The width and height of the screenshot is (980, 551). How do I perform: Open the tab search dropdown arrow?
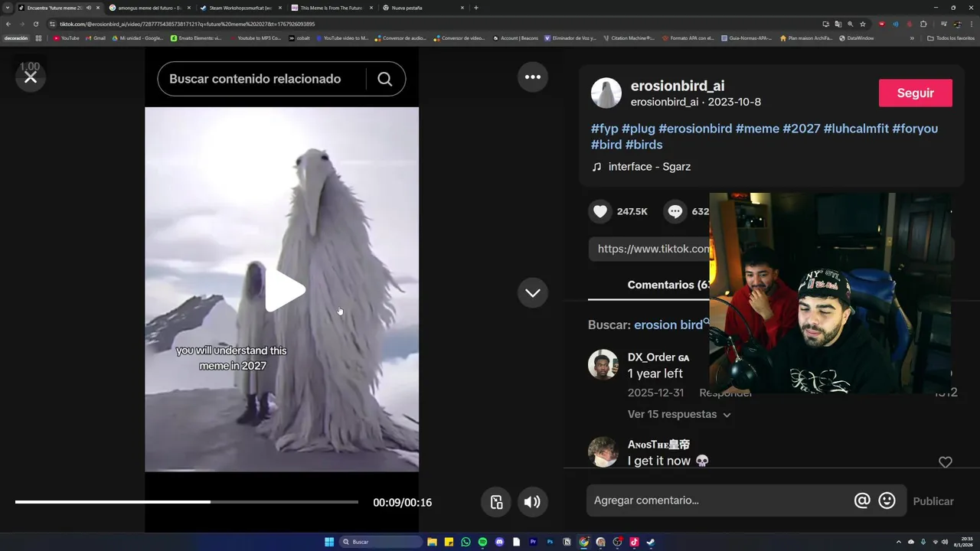tap(8, 8)
